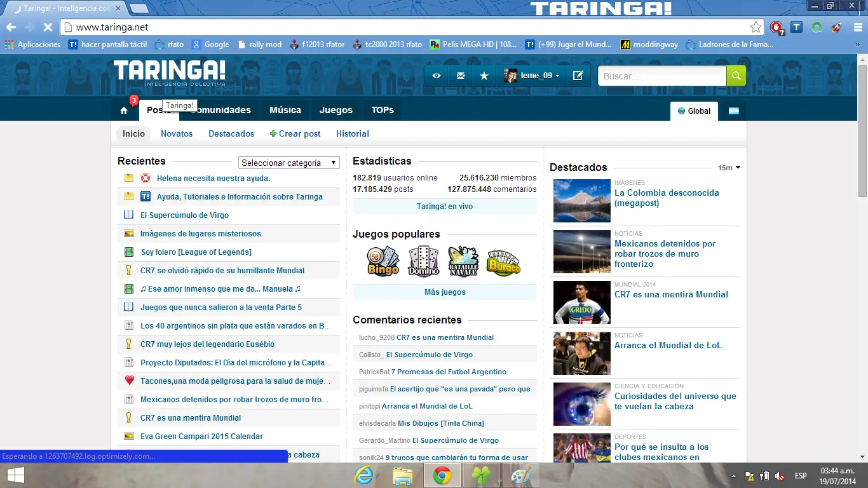Stop loading the page with the X button
The height and width of the screenshot is (488, 868).
[x=48, y=27]
